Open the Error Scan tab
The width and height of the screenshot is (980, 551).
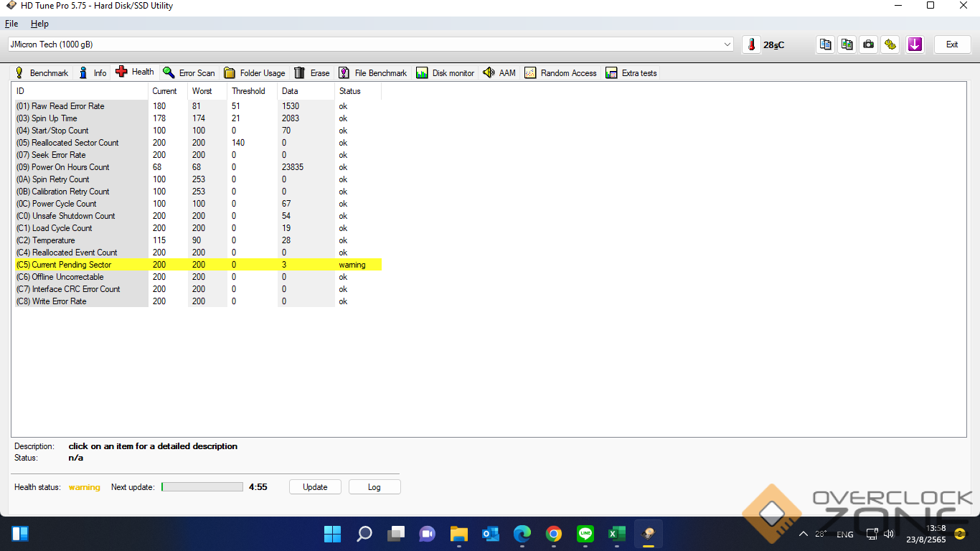[189, 73]
